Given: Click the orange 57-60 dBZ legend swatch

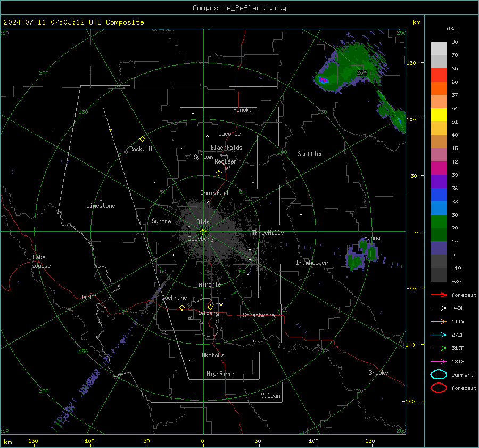Looking at the screenshot, I should coord(439,88).
